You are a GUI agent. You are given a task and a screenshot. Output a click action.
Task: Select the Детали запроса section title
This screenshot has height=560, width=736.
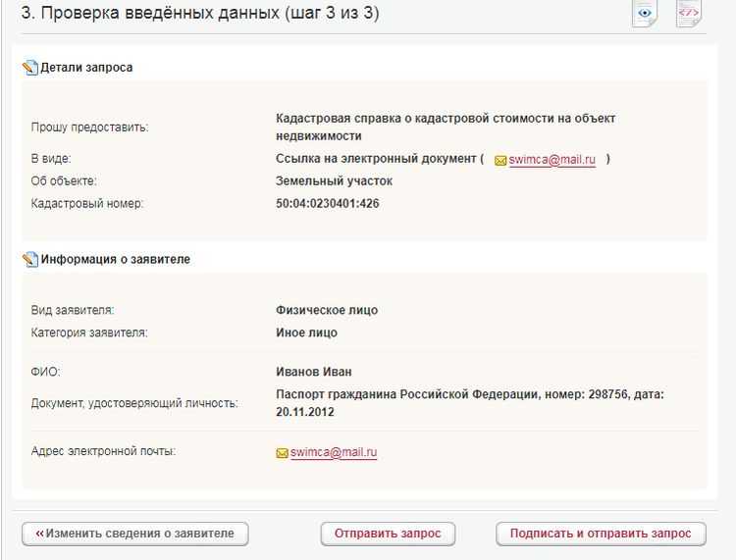tap(86, 68)
